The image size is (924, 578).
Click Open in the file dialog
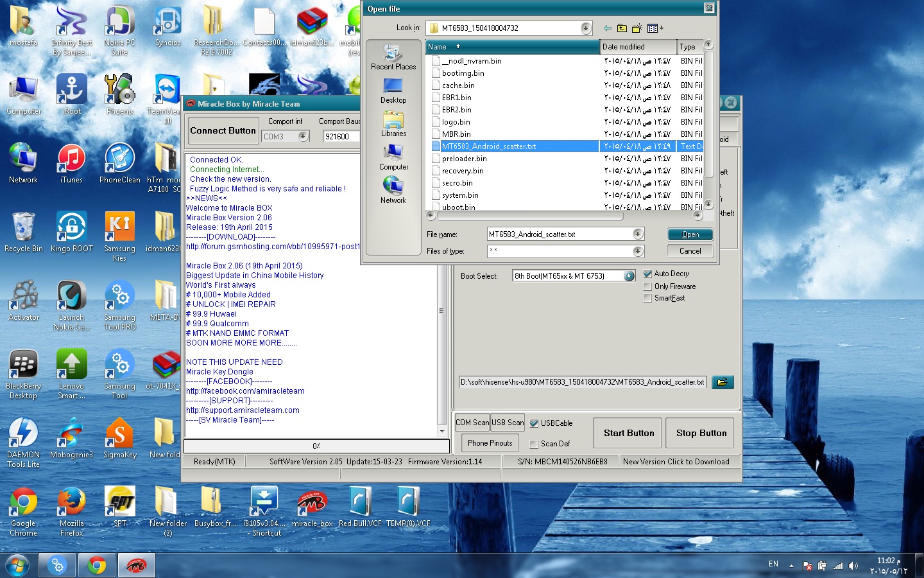(690, 234)
